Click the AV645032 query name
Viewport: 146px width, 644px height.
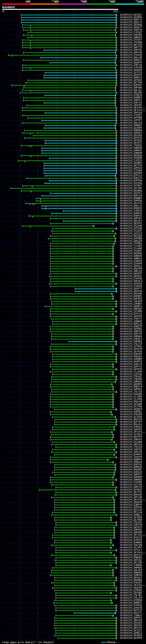[8, 7]
